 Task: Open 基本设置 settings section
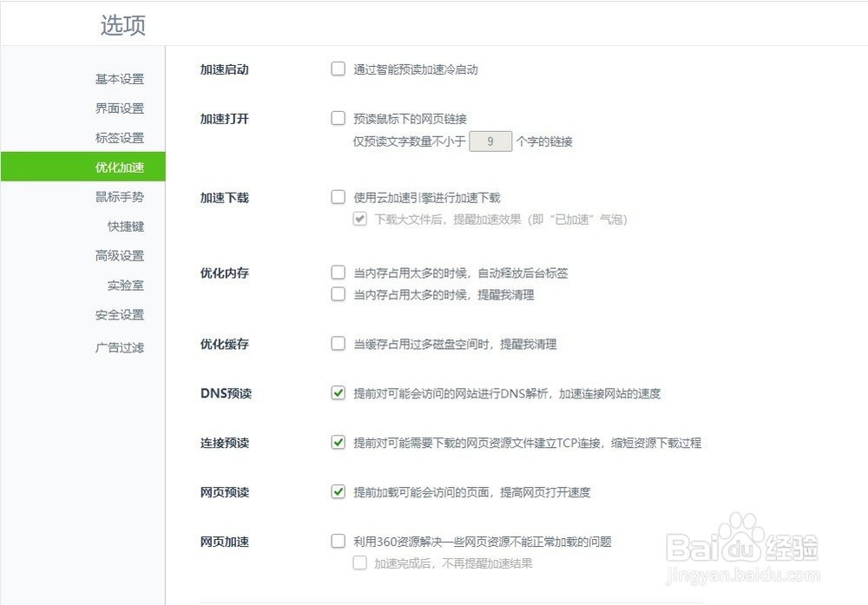119,78
